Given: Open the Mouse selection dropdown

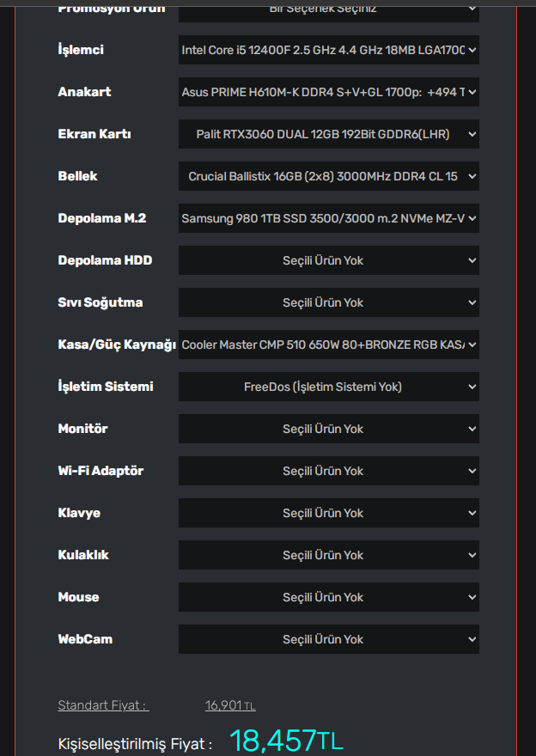Looking at the screenshot, I should pyautogui.click(x=328, y=597).
